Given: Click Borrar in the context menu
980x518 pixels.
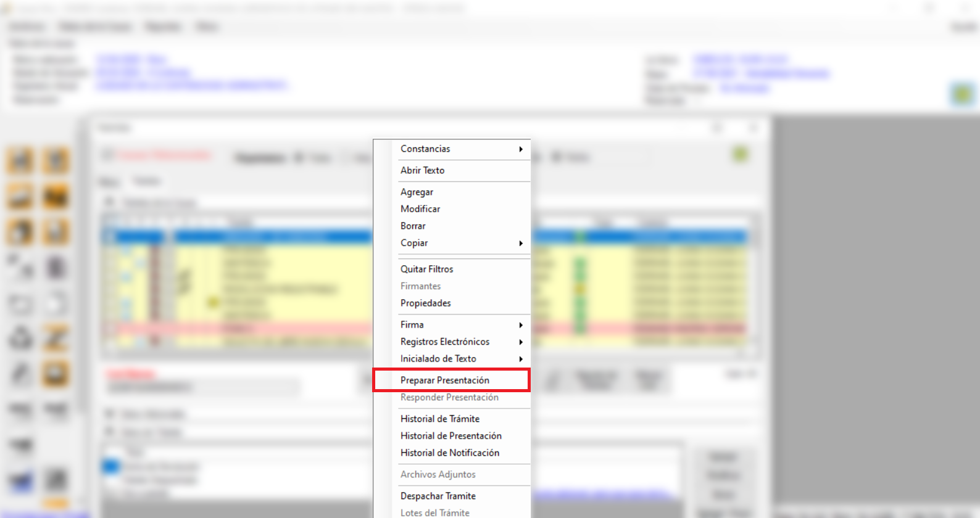Looking at the screenshot, I should (413, 226).
